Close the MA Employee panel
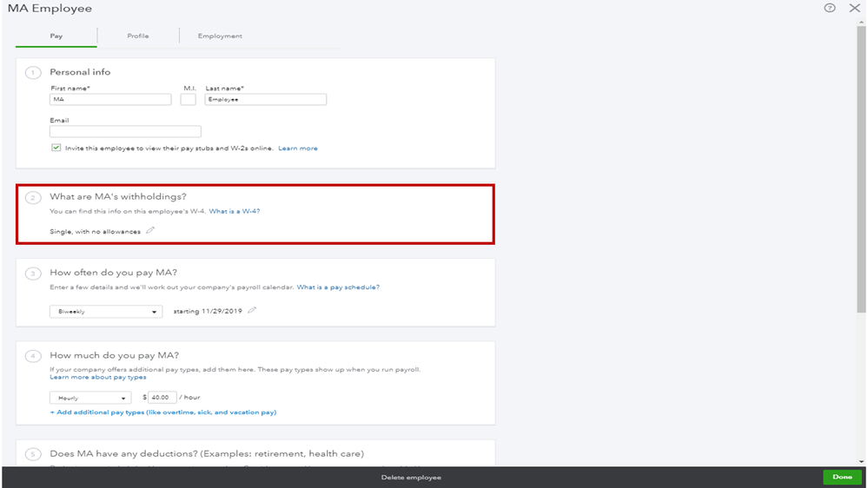The image size is (868, 488). tap(854, 8)
